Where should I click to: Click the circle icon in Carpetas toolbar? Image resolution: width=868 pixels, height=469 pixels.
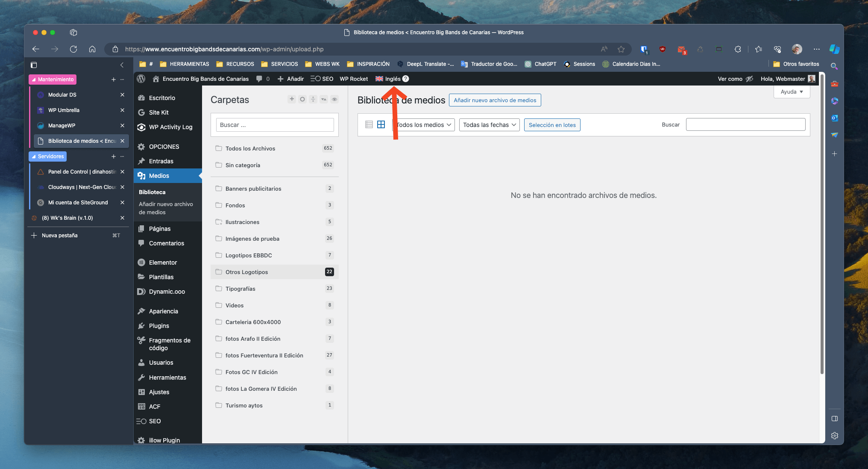tap(302, 99)
